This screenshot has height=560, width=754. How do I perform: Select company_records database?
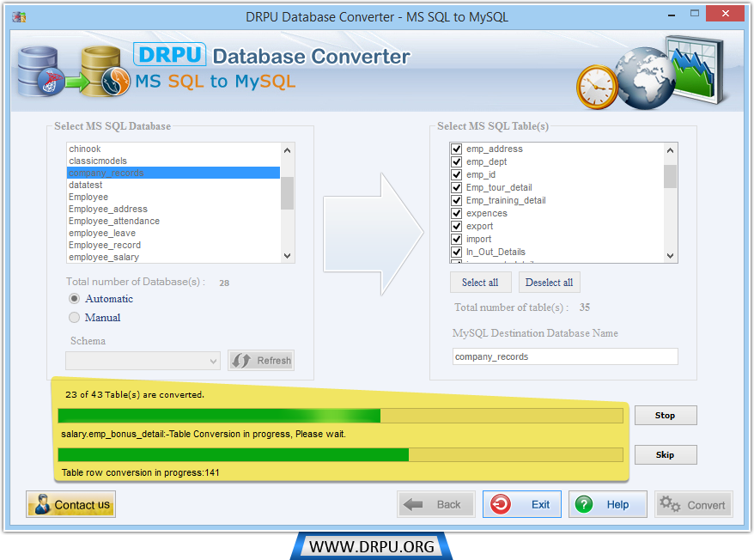point(173,173)
